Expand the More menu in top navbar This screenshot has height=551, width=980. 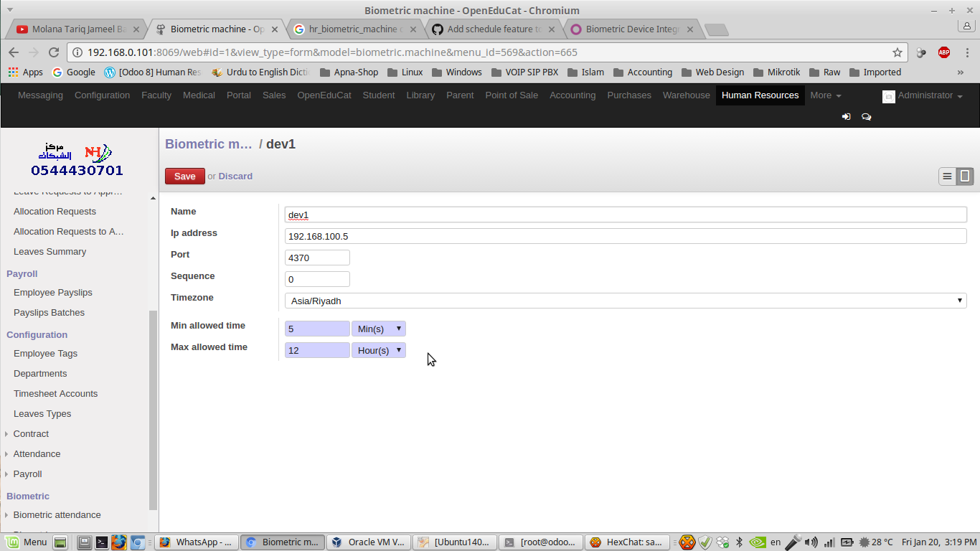tap(825, 95)
